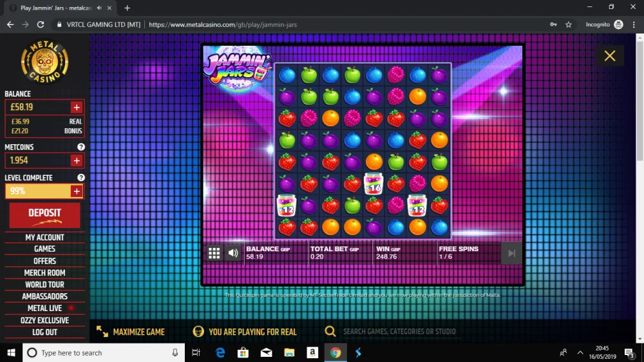Open Microsoft Store from the taskbar
Screen dimensions: 644x362
[x=243, y=352]
